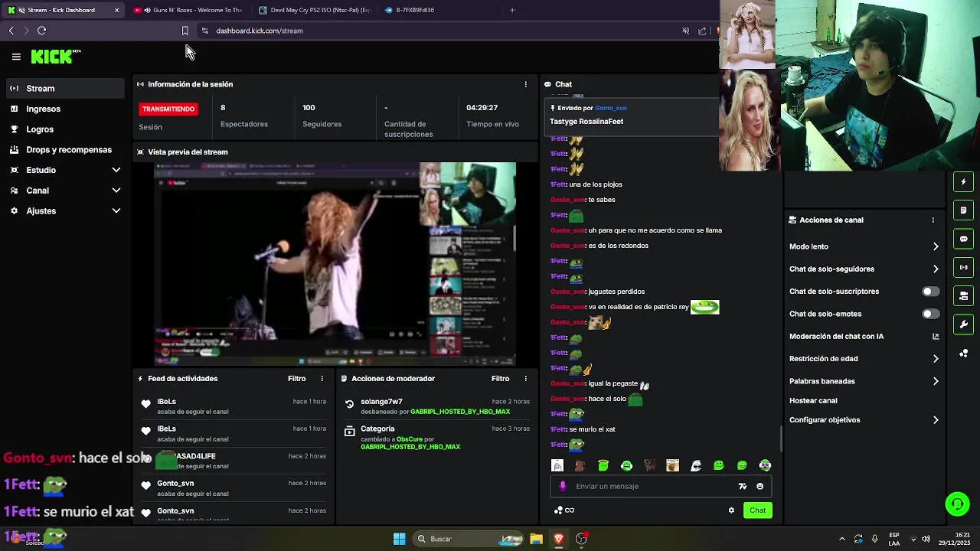
Task: Click GABRIPL_HOSTED_BY_HBO_MAX in solange7w7 unban entry
Action: pos(460,412)
